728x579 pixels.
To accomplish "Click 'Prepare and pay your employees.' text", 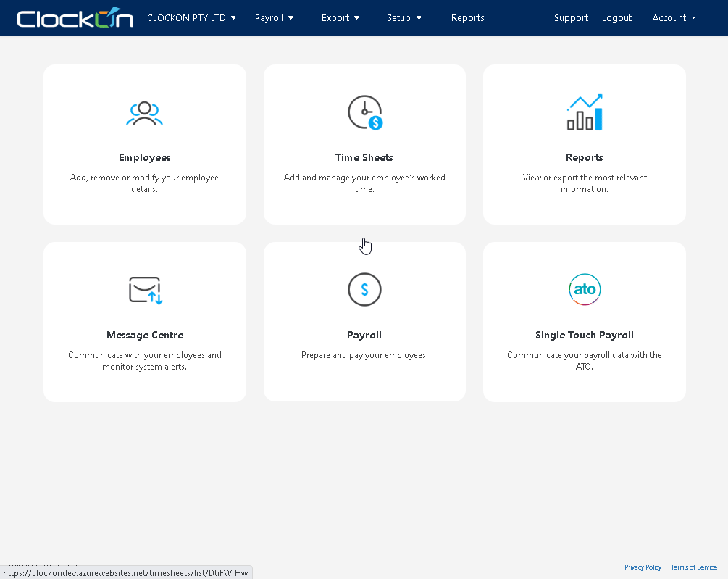I will [364, 355].
